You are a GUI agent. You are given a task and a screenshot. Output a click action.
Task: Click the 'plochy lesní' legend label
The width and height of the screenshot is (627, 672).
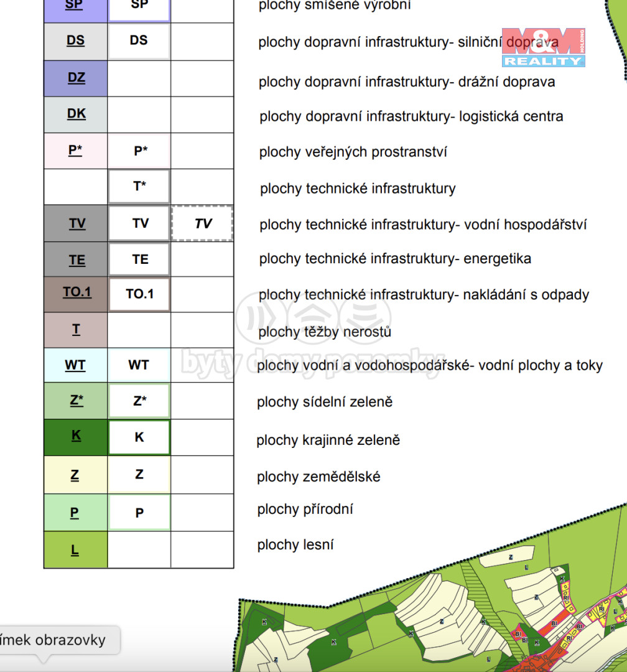[295, 545]
